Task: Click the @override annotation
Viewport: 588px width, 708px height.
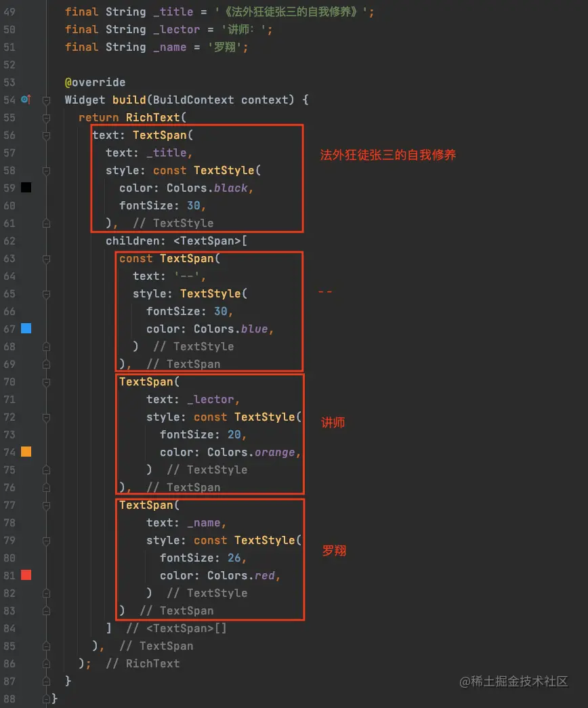Action: pos(95,82)
